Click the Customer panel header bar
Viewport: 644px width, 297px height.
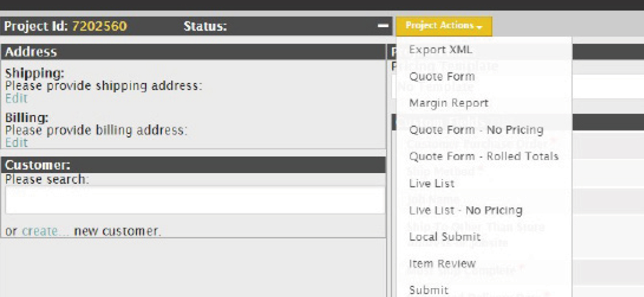coord(193,165)
